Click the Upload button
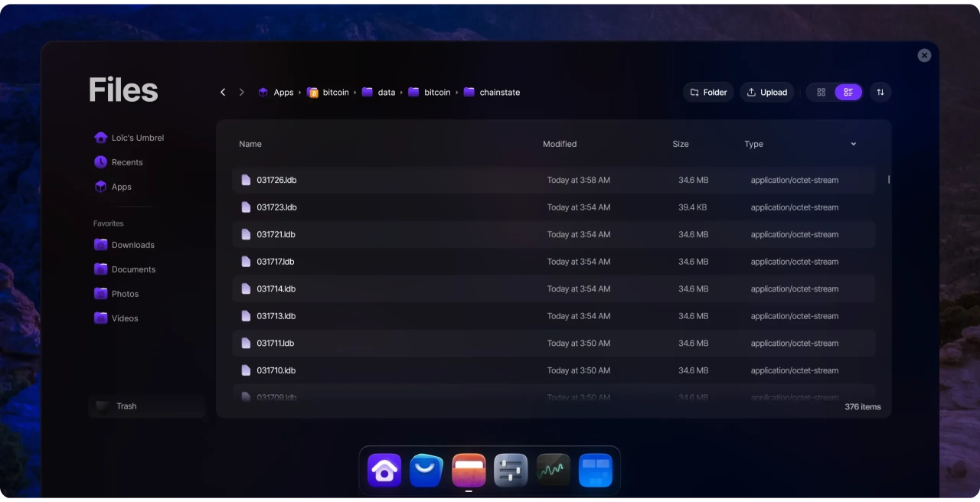 coord(766,93)
